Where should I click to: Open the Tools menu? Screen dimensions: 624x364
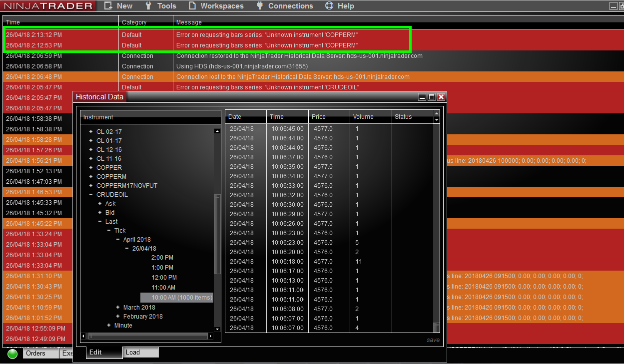click(166, 6)
